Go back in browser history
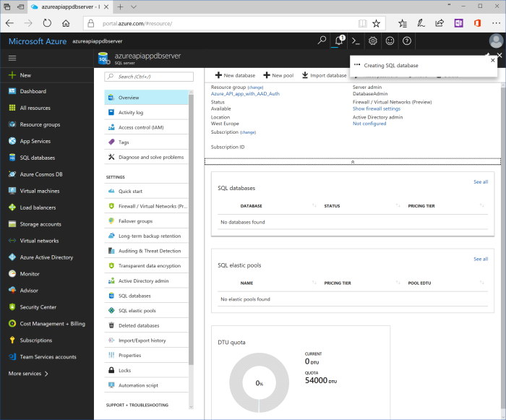Image resolution: width=506 pixels, height=420 pixels. point(9,23)
